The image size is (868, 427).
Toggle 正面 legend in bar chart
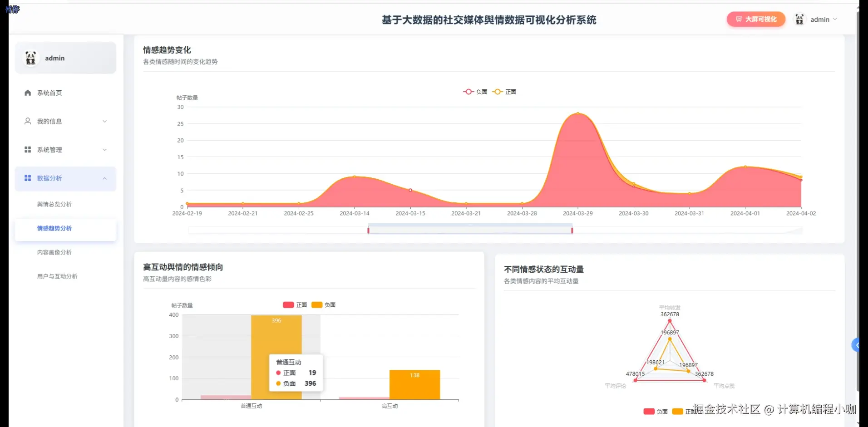click(x=295, y=305)
